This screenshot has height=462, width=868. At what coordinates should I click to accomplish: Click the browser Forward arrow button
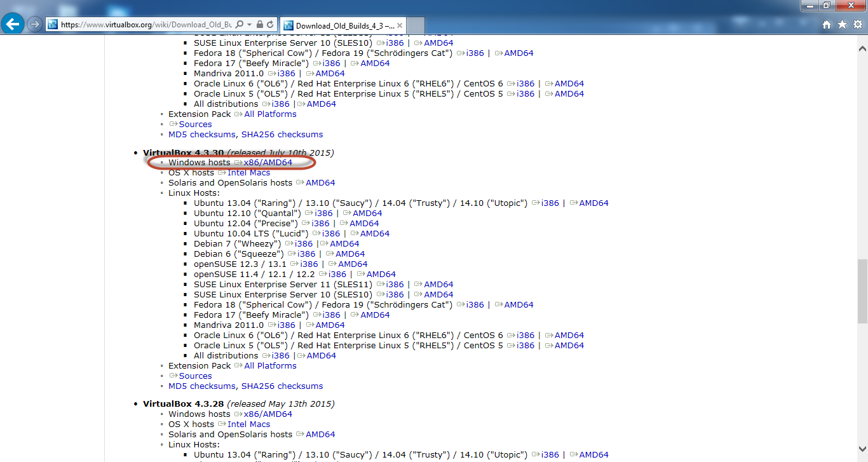click(35, 24)
